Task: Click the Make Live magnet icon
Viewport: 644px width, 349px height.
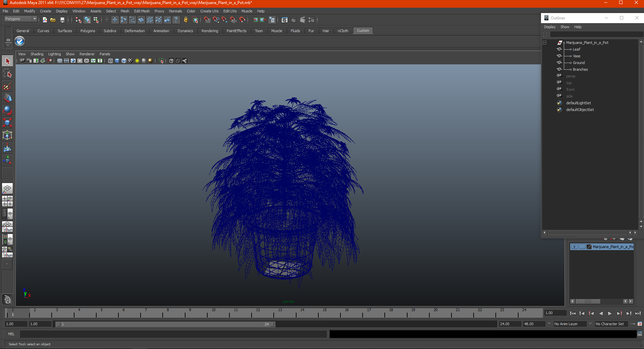Action: pos(242,20)
